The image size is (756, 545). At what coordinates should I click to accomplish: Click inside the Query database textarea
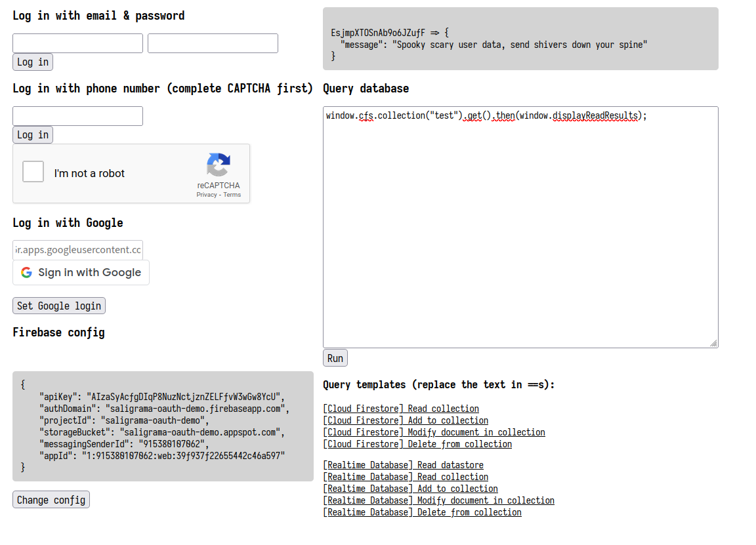tap(520, 227)
